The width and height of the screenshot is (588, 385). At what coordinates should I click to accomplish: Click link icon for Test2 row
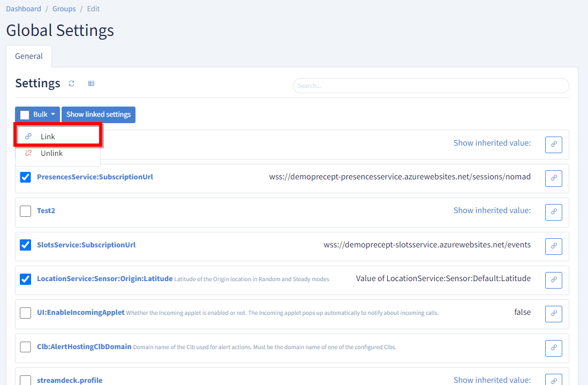point(553,213)
